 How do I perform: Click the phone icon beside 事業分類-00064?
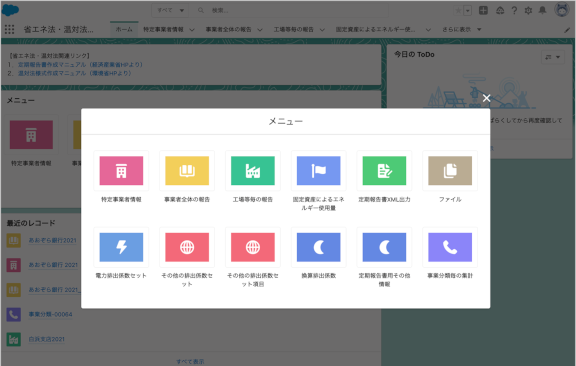[14, 315]
